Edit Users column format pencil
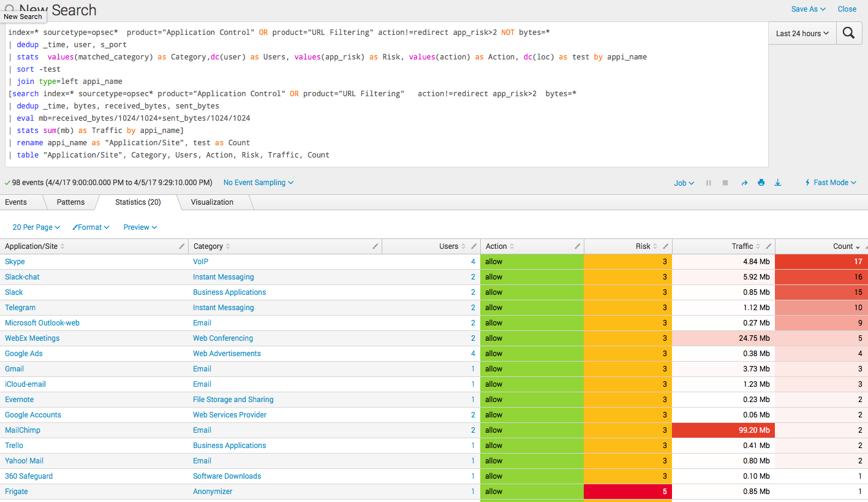 (474, 246)
